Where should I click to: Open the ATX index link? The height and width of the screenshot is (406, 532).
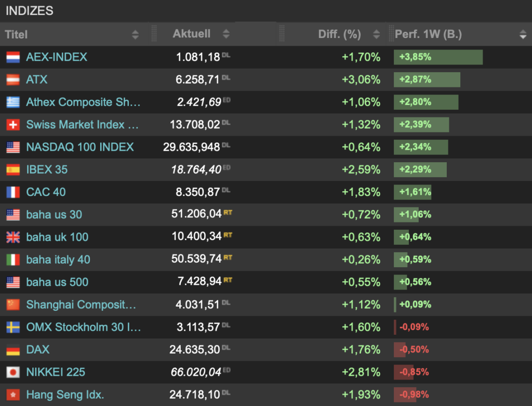click(37, 80)
